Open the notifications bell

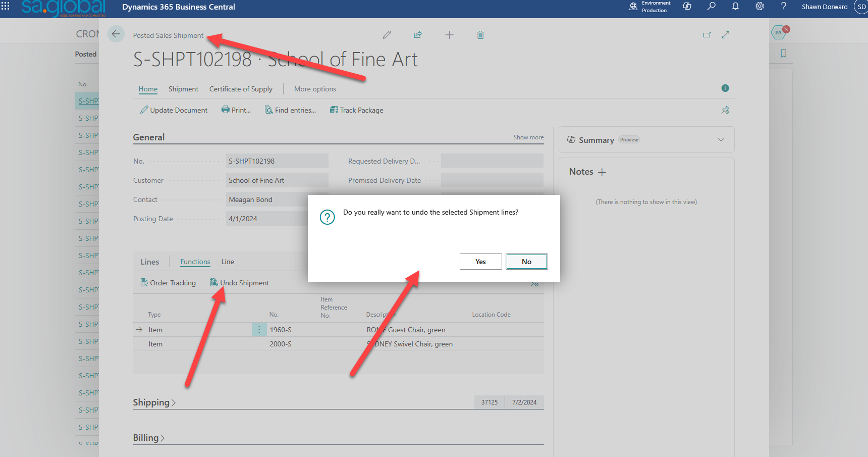click(x=735, y=7)
